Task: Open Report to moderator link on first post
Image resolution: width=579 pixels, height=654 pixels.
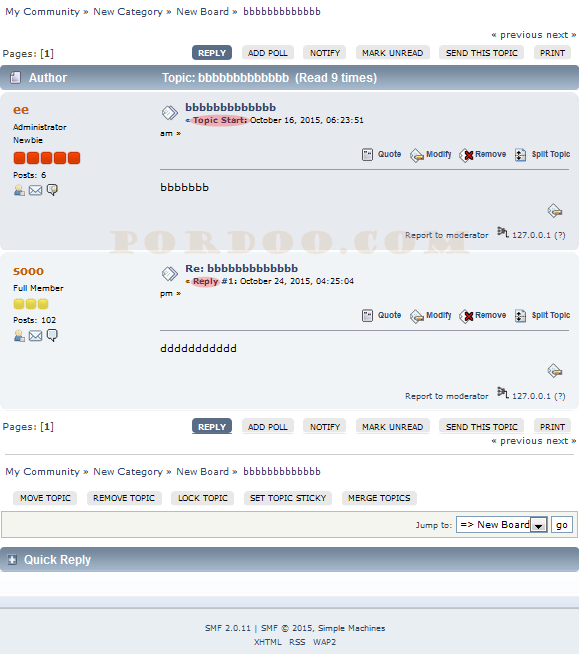Action: coord(446,235)
